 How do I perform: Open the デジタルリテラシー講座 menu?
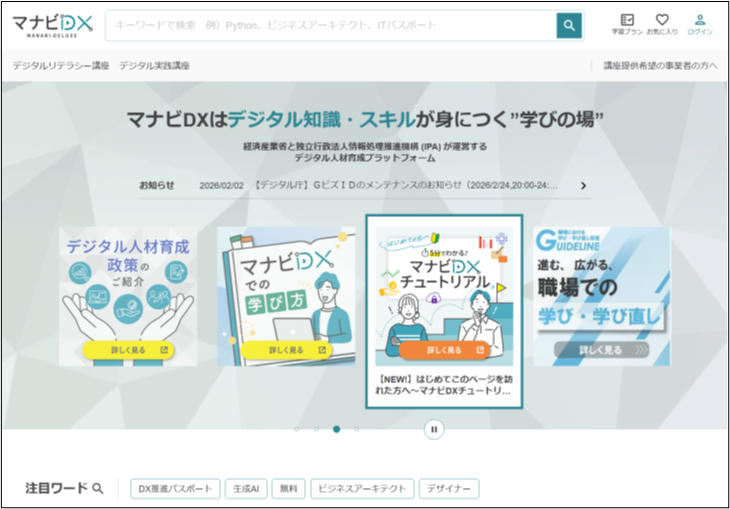coord(61,65)
